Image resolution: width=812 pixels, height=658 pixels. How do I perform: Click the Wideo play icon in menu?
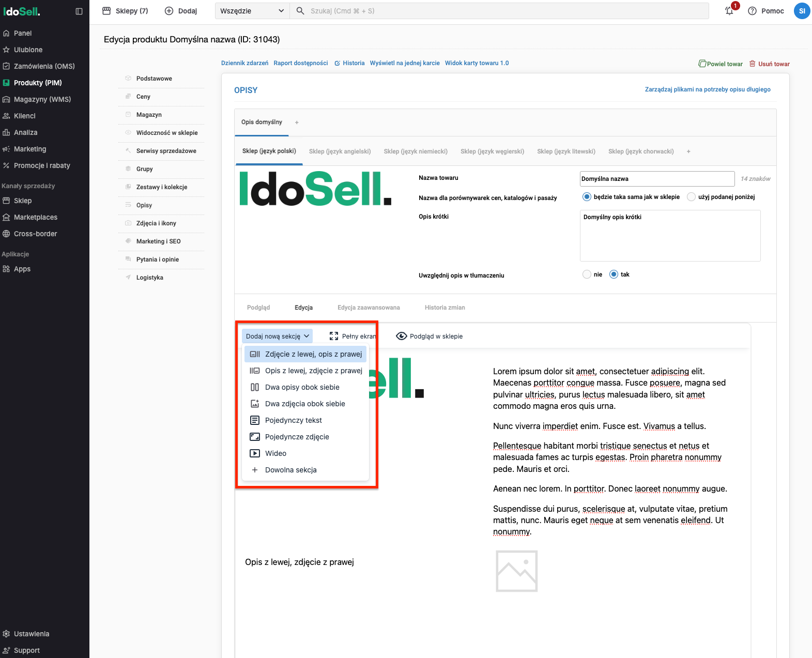(255, 453)
